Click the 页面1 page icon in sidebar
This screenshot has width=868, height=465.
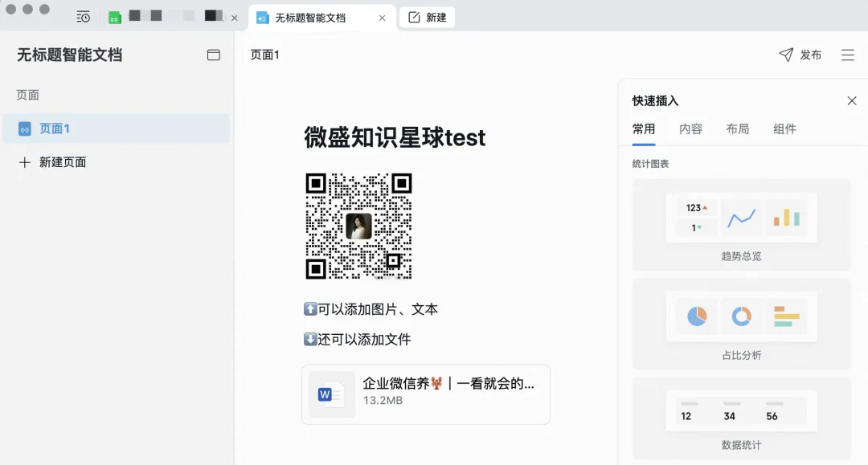(x=25, y=128)
